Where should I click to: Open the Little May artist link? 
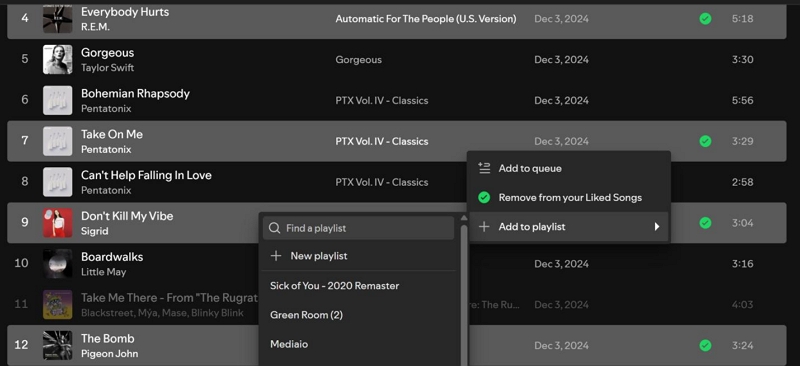coord(104,272)
